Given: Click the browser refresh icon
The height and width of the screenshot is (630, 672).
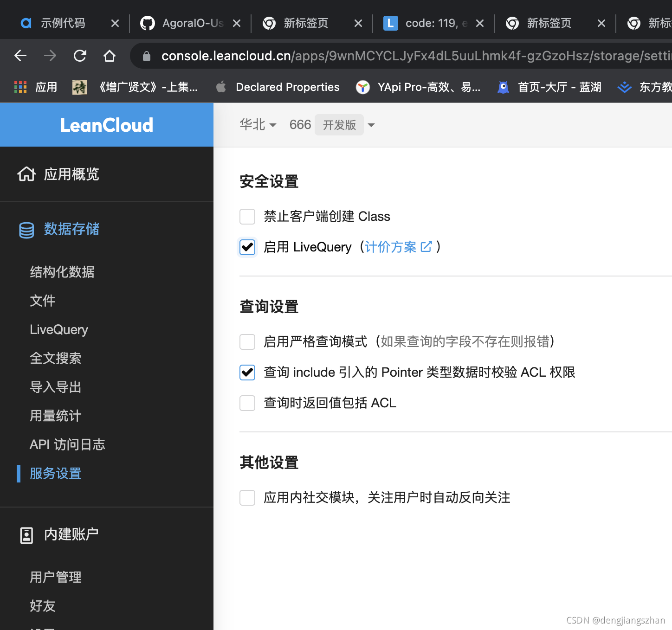Looking at the screenshot, I should click(80, 55).
